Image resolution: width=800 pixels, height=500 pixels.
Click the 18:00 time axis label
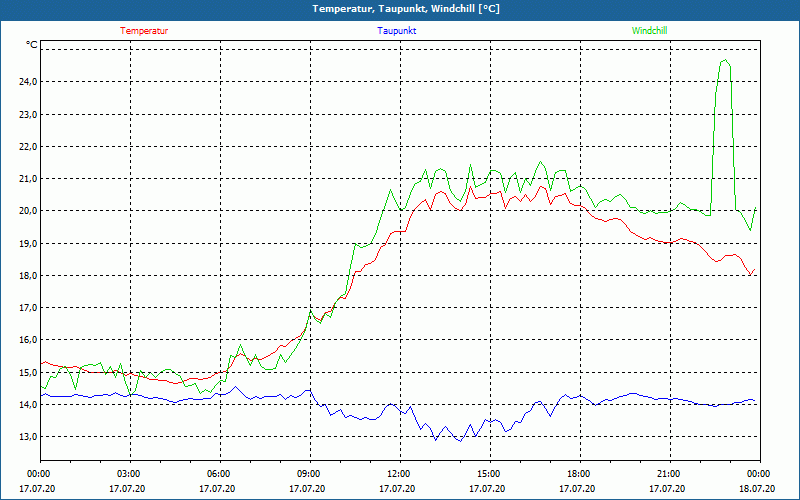click(580, 474)
